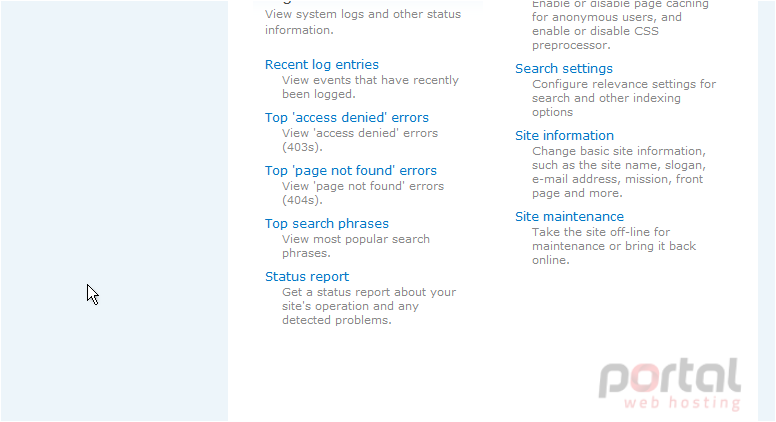The image size is (776, 422).
Task: Click 'View events that have recently been logged' text
Action: [x=370, y=87]
